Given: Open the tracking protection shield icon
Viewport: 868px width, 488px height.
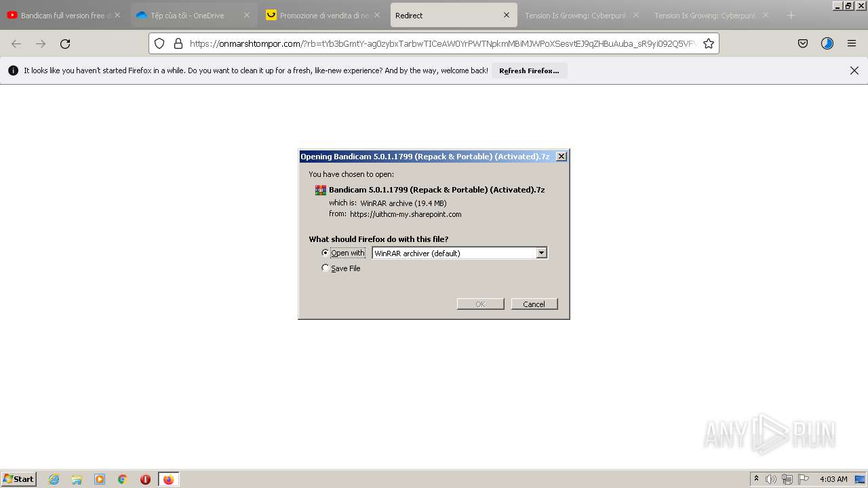Looking at the screenshot, I should [x=159, y=43].
